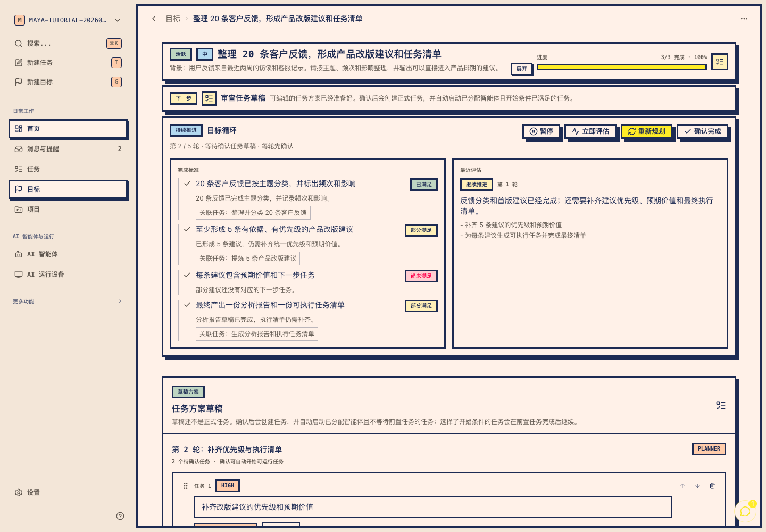This screenshot has width=766, height=532.
Task: Click the 尚未满足 status badge
Action: [421, 276]
